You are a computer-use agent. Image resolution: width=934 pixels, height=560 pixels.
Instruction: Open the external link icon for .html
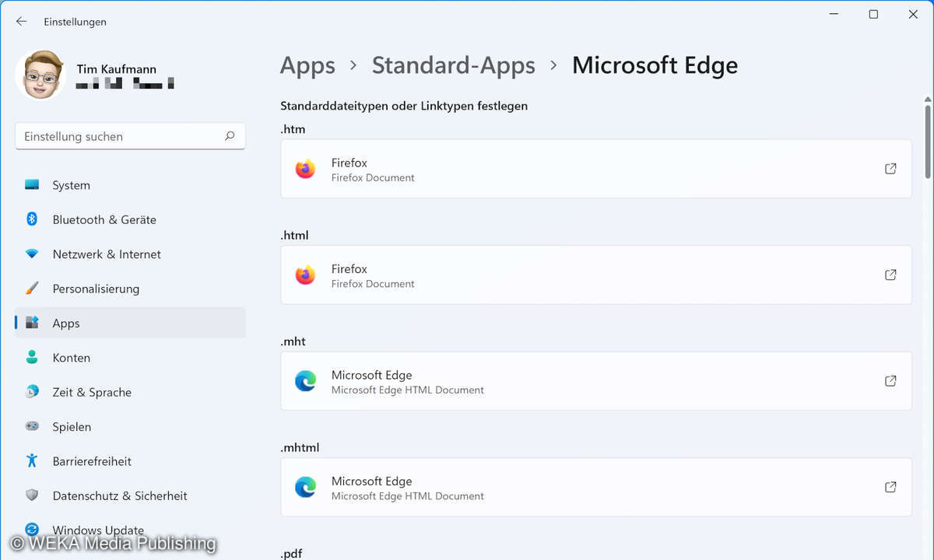890,275
